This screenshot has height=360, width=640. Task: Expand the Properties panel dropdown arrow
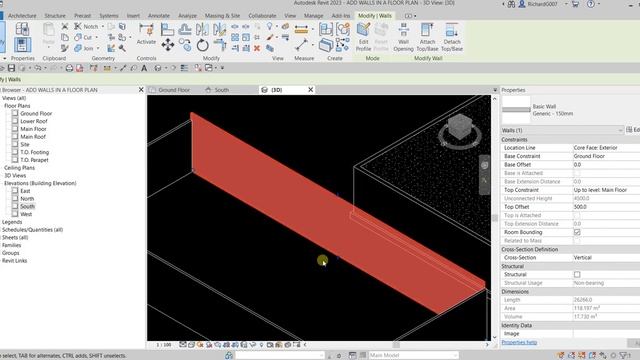click(4, 58)
